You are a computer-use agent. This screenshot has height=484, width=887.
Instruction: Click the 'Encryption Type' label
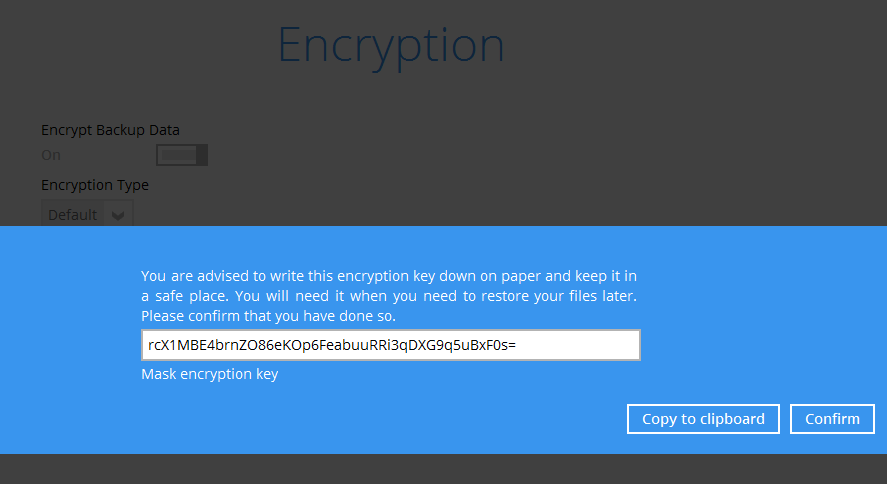95,185
